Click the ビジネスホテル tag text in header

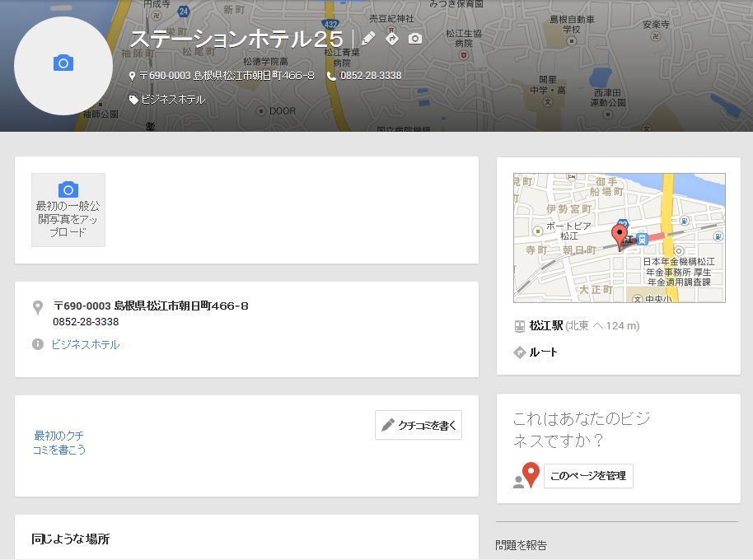tap(173, 100)
